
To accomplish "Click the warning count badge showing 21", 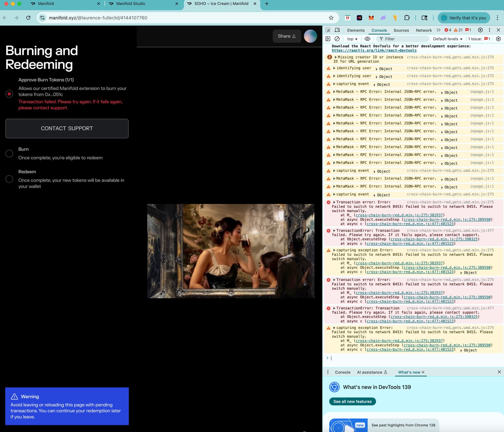I will pyautogui.click(x=458, y=30).
